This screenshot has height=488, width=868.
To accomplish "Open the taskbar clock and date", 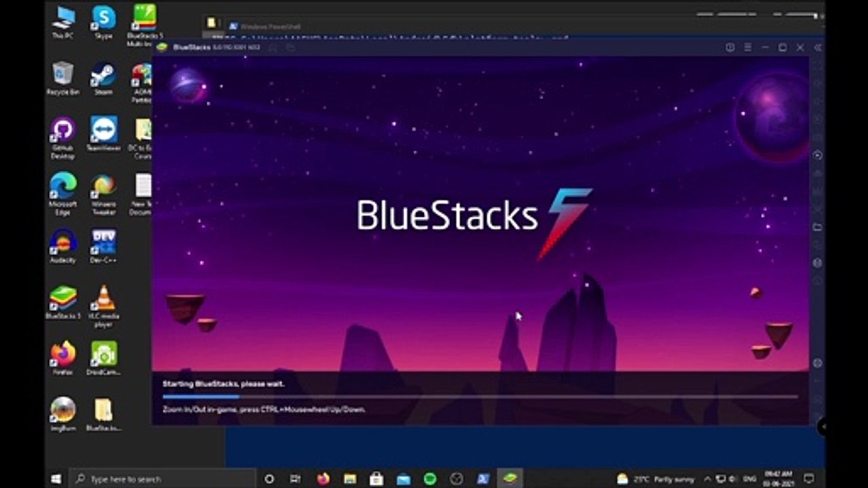I will [x=778, y=479].
